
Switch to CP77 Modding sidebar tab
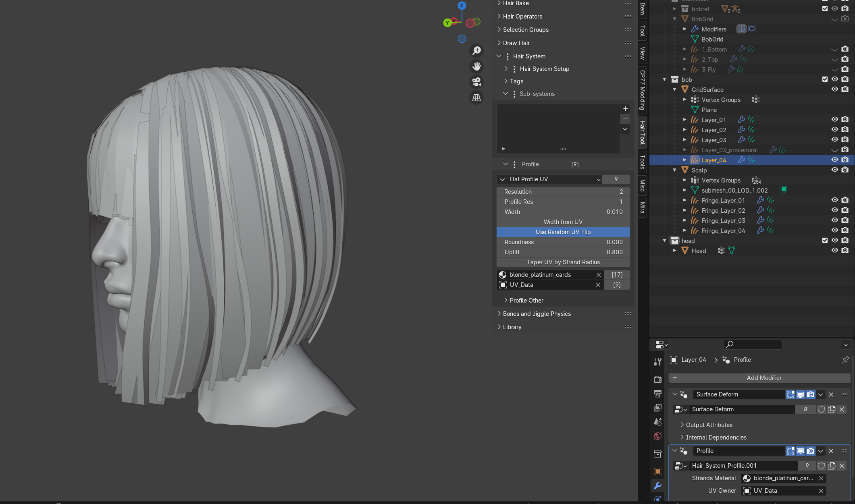tap(642, 90)
